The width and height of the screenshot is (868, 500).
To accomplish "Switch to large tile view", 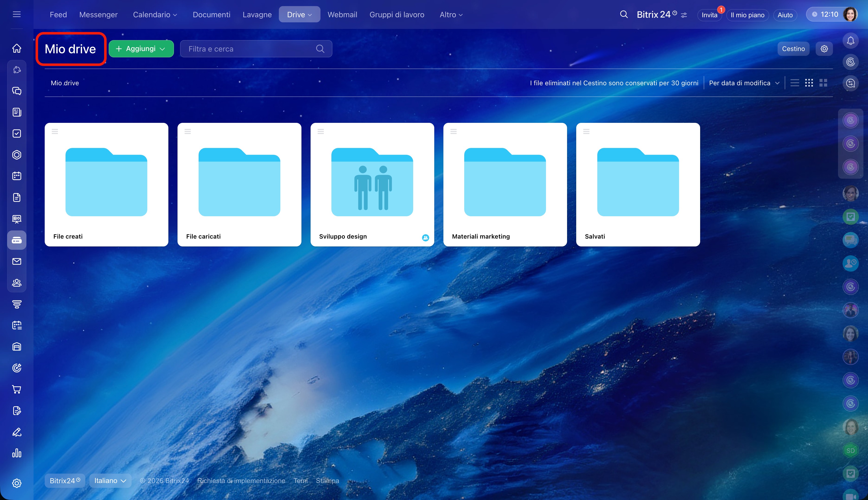I will [x=823, y=83].
